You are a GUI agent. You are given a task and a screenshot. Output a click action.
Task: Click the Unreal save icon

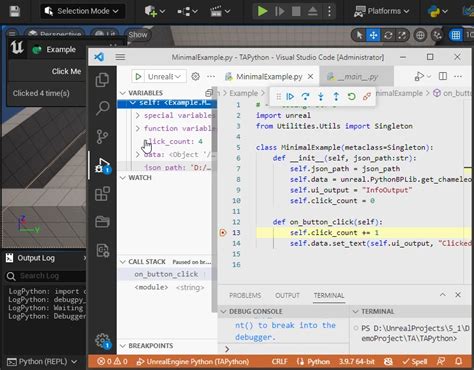(14, 11)
